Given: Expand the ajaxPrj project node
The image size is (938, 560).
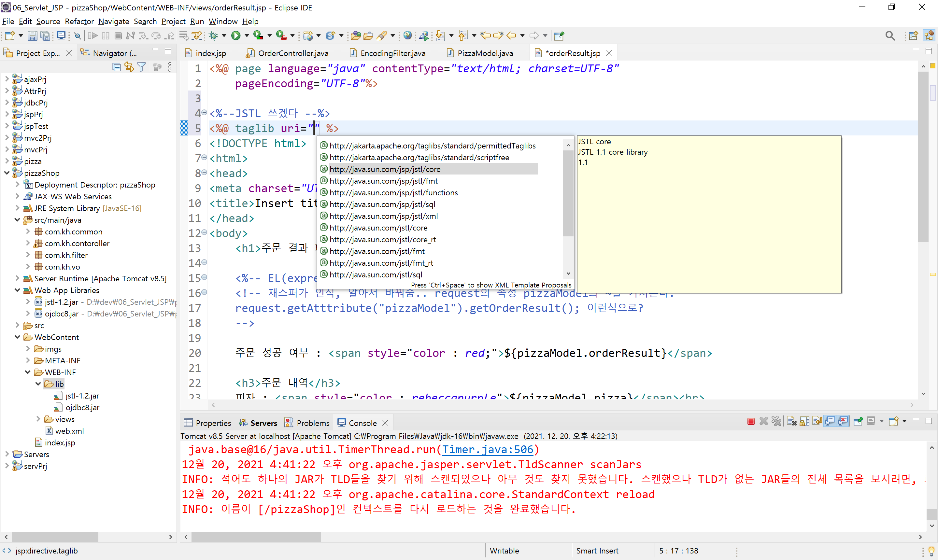Looking at the screenshot, I should [x=7, y=79].
